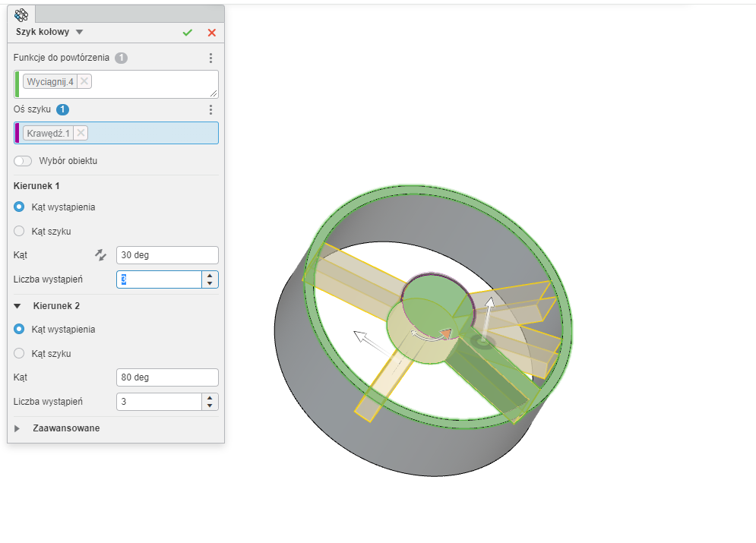756x543 pixels.
Task: Increase Liczba wystąpień in Kierunek 1
Action: point(210,276)
